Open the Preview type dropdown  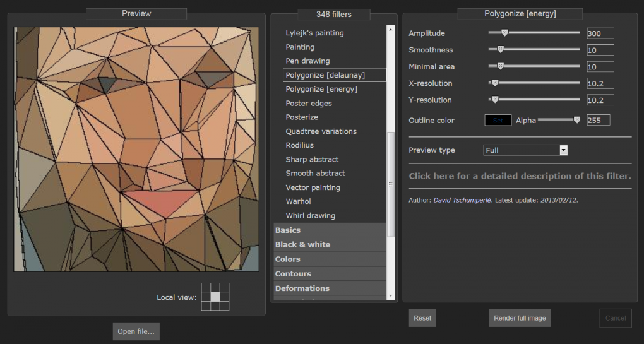tap(525, 150)
